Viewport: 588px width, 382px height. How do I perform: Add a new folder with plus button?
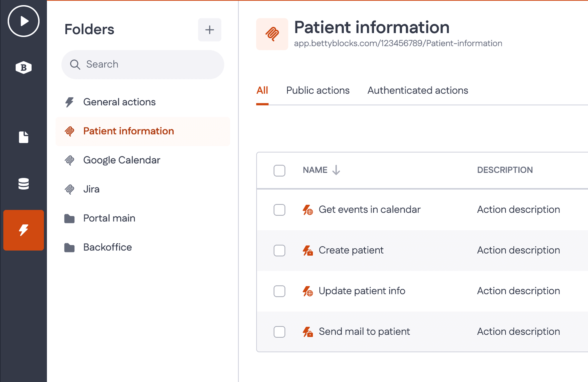coord(209,30)
